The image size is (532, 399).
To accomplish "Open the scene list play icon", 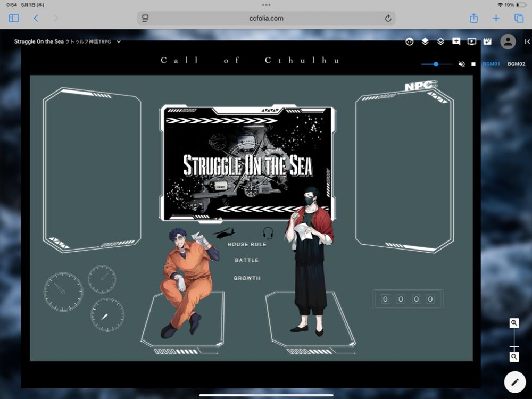I will (471, 41).
